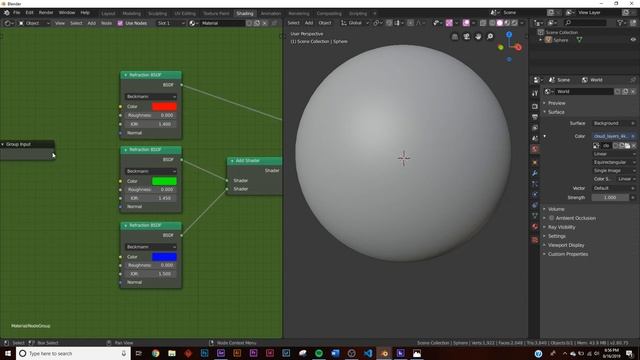Open the Object mode dropdown in node editor

[x=34, y=23]
